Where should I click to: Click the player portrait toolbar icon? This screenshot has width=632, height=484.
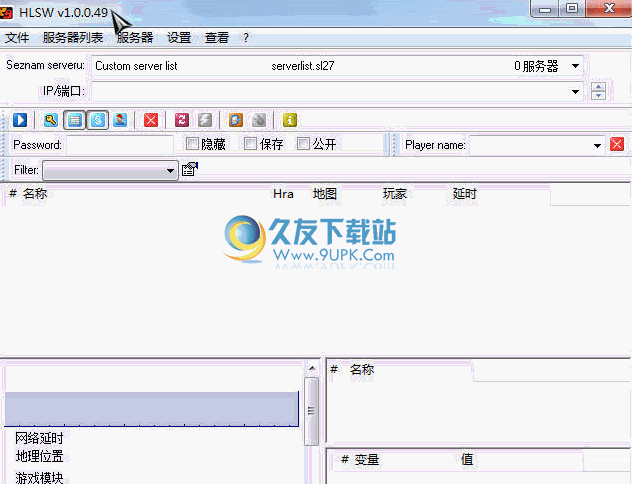(121, 120)
